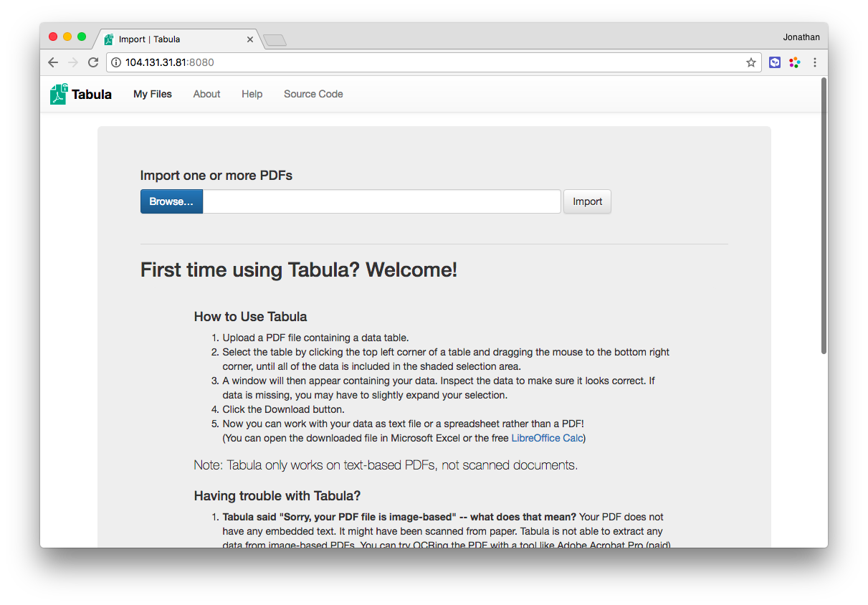Bookmark this page with the star icon
Viewport: 868px width, 605px height.
pos(751,62)
